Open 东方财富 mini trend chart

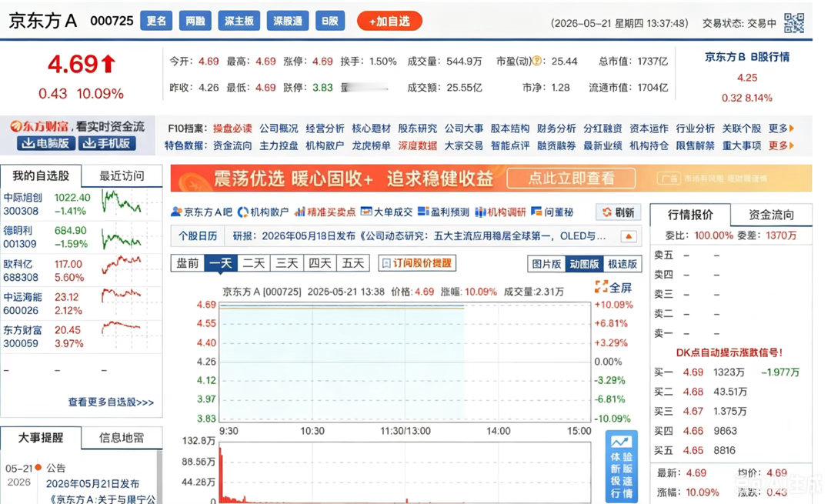pos(122,328)
